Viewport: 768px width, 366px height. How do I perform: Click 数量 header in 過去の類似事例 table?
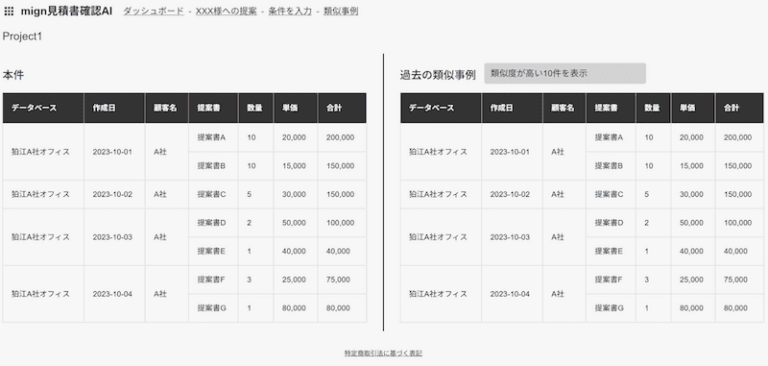tap(652, 108)
